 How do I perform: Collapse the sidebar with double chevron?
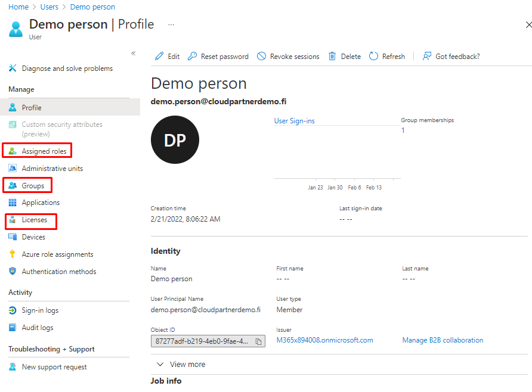(134, 53)
